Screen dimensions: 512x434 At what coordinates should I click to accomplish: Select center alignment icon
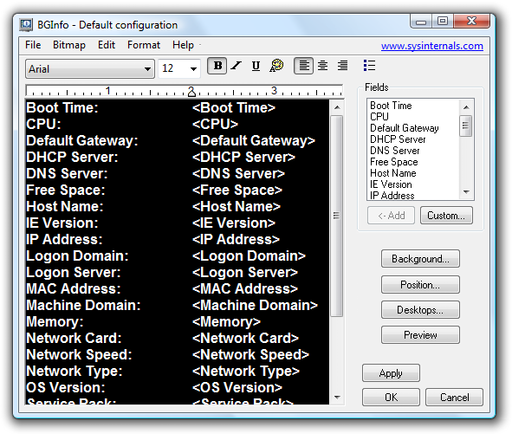323,66
